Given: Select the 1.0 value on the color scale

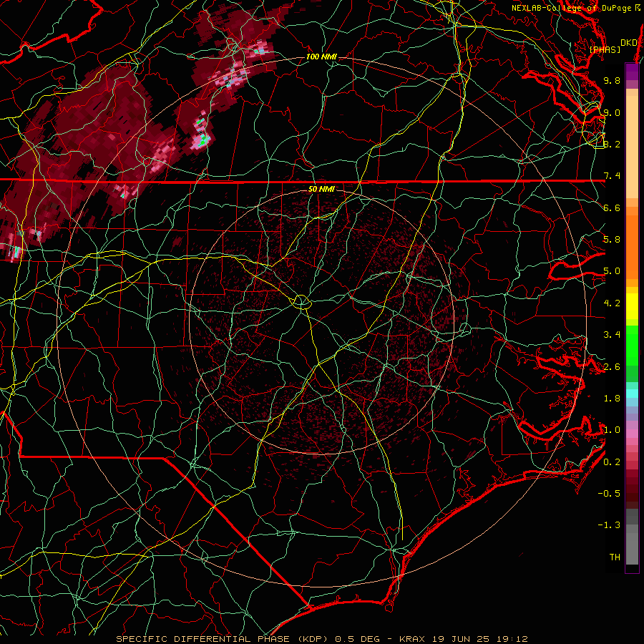Looking at the screenshot, I should 612,430.
